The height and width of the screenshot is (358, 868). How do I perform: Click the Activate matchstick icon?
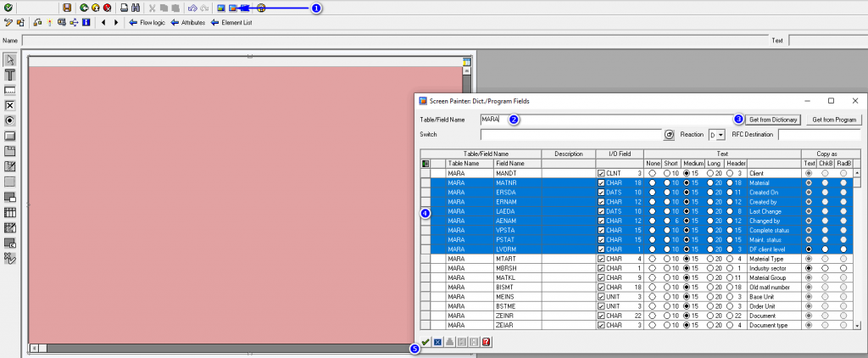[49, 23]
